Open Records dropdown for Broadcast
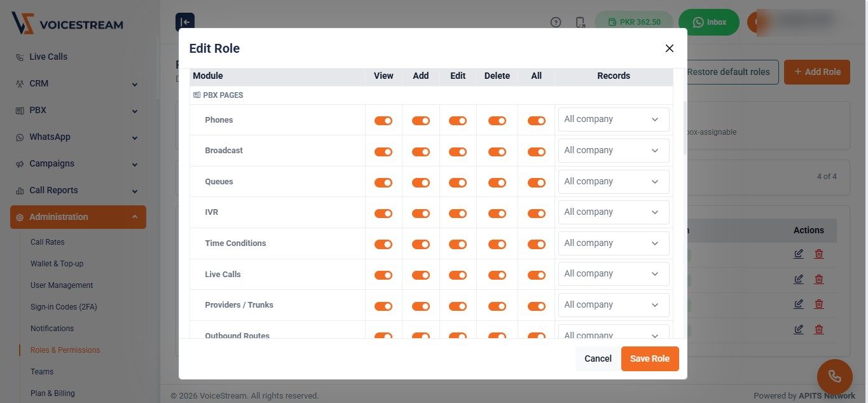868x403 pixels. (614, 151)
